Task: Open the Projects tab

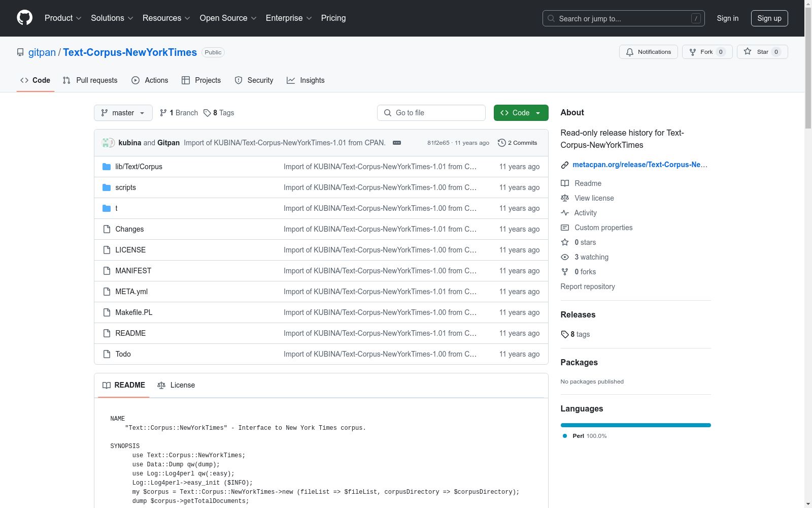Action: [201, 80]
